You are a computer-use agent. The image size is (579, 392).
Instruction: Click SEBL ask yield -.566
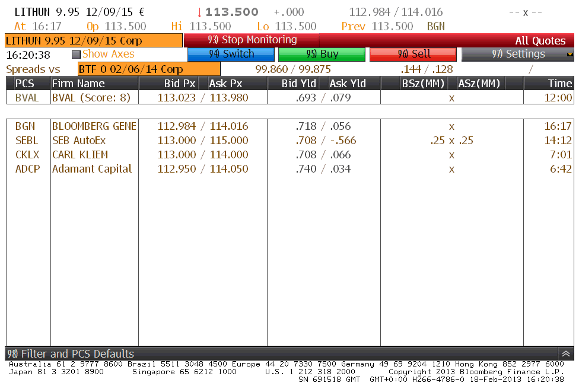[x=343, y=141]
